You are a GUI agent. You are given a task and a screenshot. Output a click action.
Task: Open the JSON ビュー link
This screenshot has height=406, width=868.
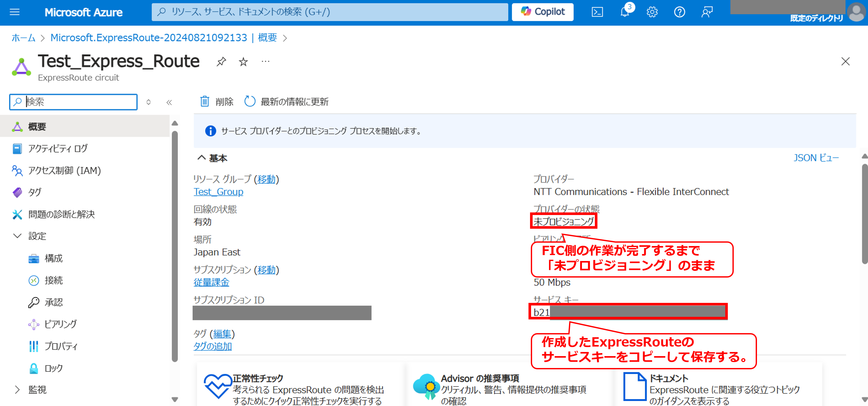[x=816, y=157]
